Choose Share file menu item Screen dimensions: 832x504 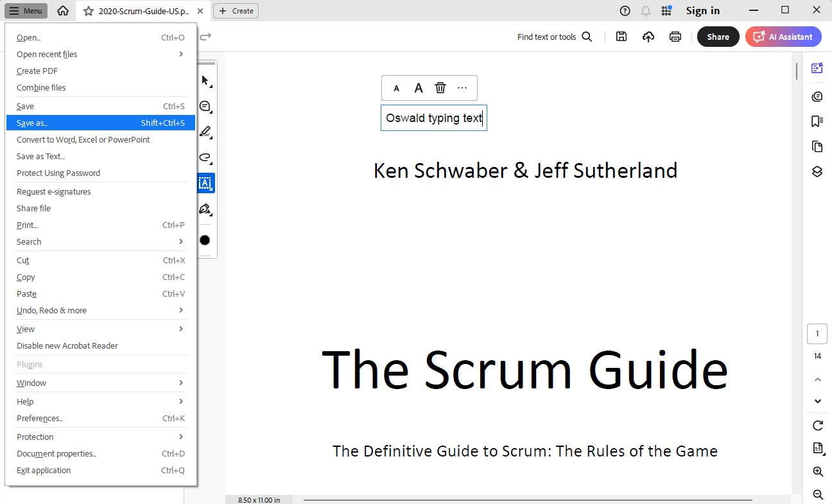point(101,209)
